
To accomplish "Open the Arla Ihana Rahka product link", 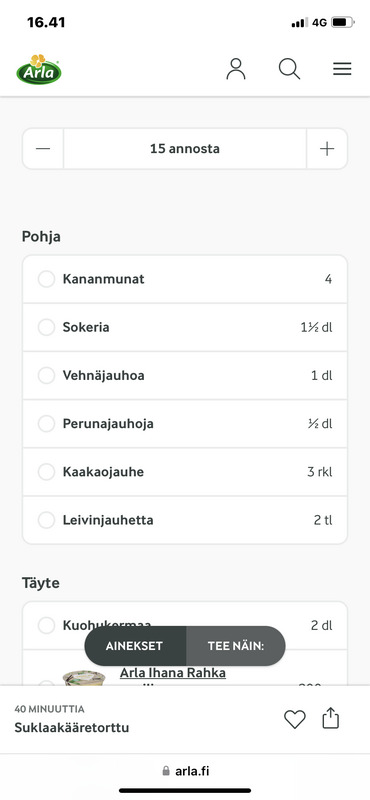I will 173,673.
